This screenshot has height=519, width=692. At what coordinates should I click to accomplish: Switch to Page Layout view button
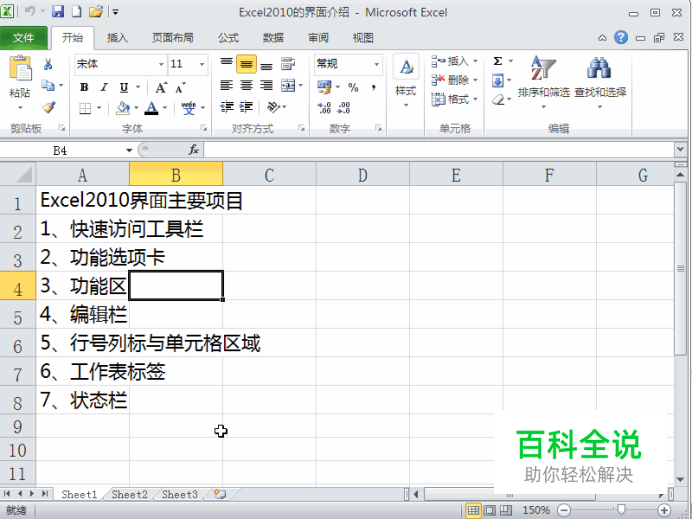pyautogui.click(x=490, y=511)
